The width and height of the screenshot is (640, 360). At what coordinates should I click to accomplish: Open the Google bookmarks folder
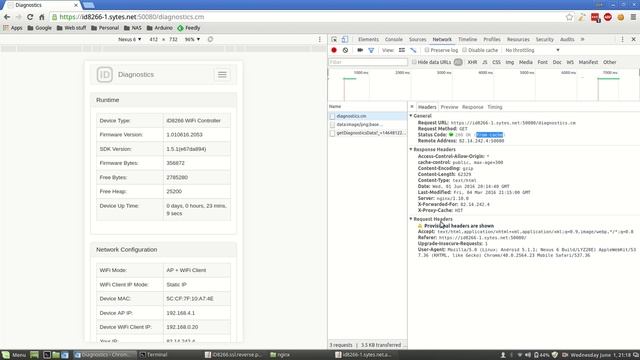coord(40,28)
